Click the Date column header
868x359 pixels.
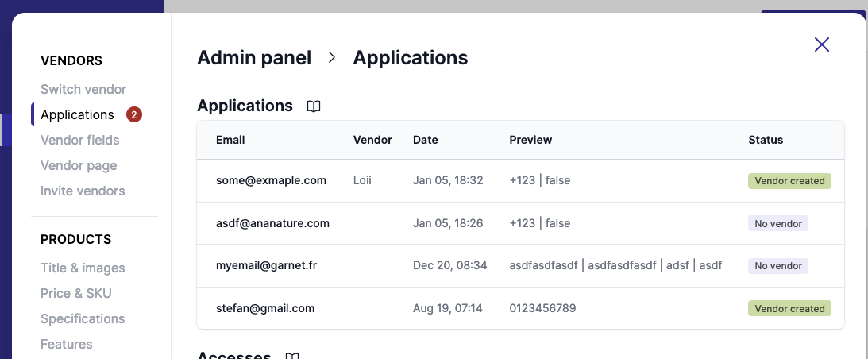point(425,140)
